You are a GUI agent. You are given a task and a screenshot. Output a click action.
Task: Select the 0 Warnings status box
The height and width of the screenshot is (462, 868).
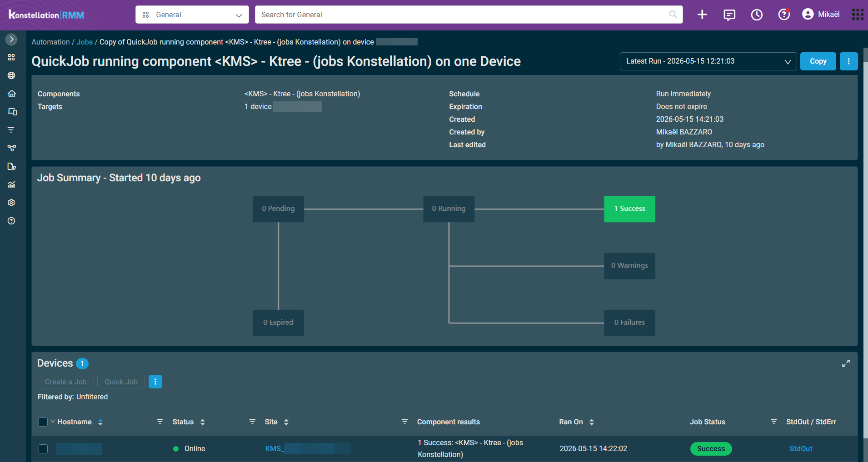629,266
